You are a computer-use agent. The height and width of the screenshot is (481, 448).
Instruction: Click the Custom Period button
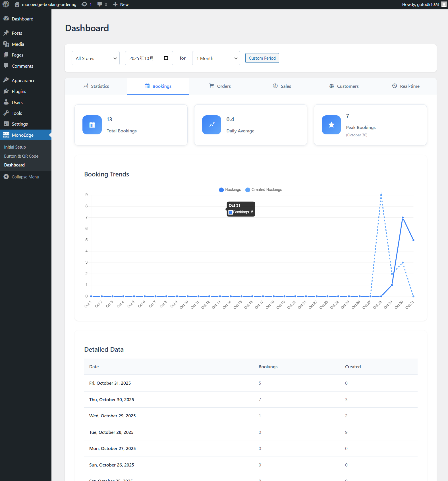point(262,58)
